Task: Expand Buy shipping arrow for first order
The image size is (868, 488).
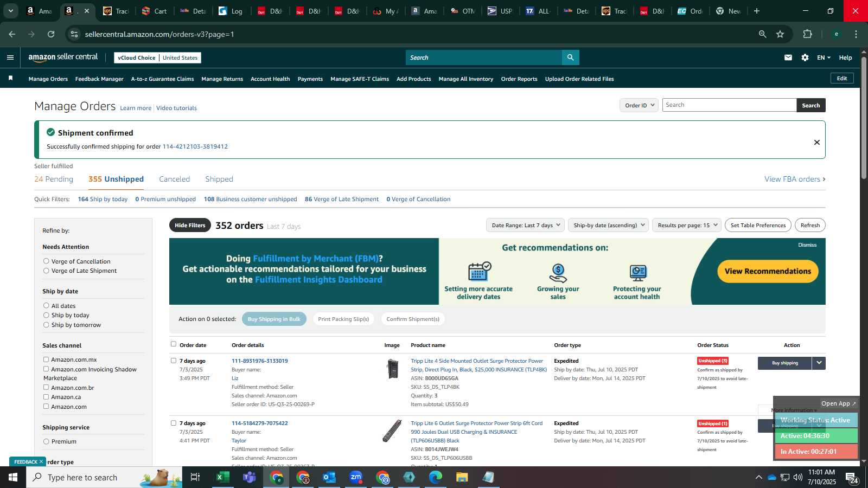Action: coord(819,363)
